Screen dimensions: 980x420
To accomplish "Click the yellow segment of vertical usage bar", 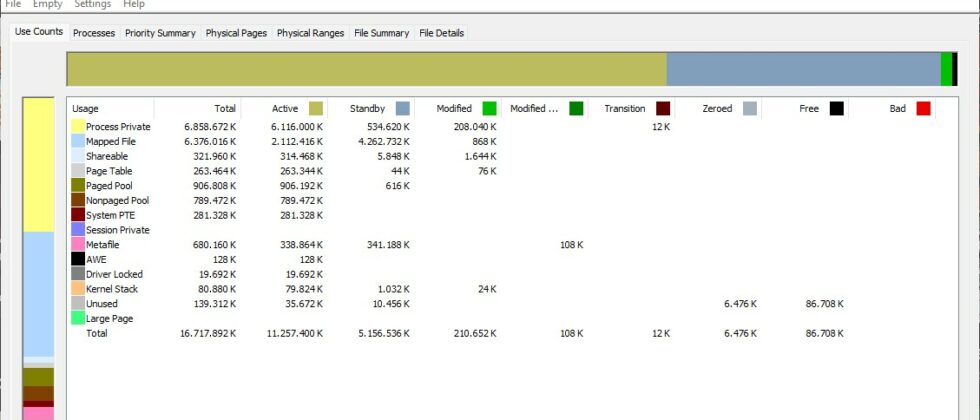I will pyautogui.click(x=38, y=165).
